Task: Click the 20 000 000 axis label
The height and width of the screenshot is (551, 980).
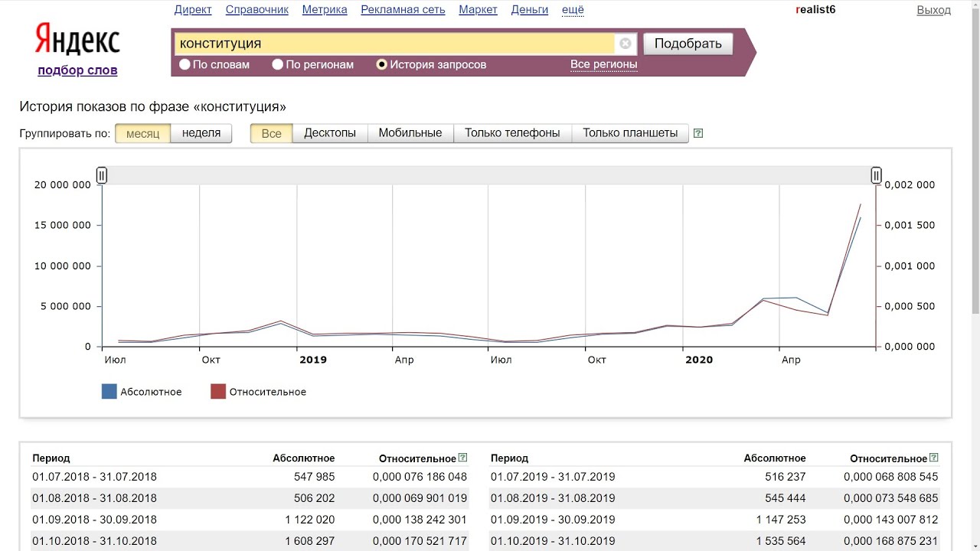Action: click(63, 184)
